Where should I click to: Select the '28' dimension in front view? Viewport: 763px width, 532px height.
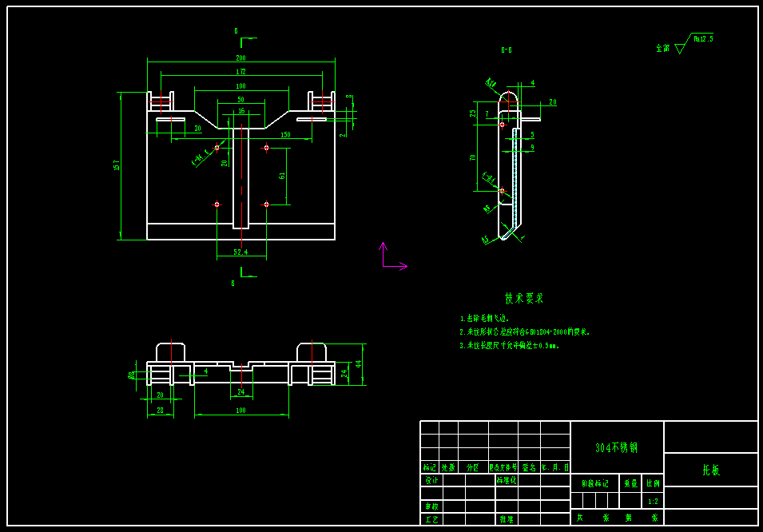[160, 411]
